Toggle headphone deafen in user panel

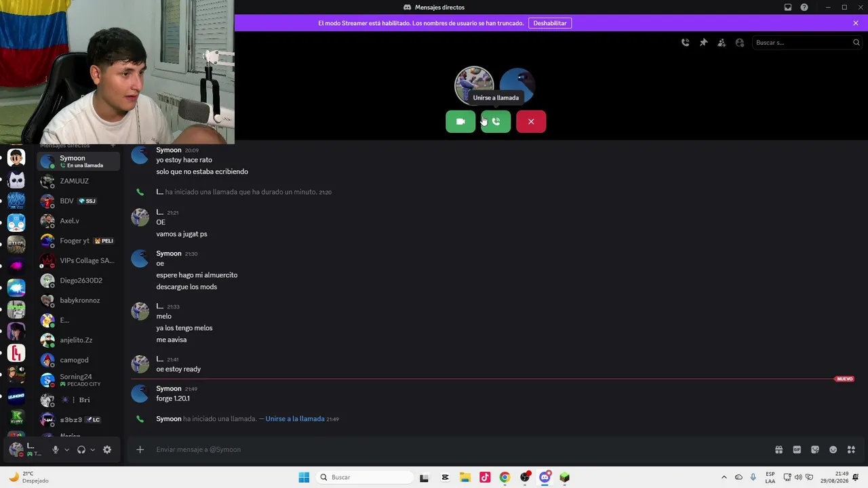coord(81,449)
